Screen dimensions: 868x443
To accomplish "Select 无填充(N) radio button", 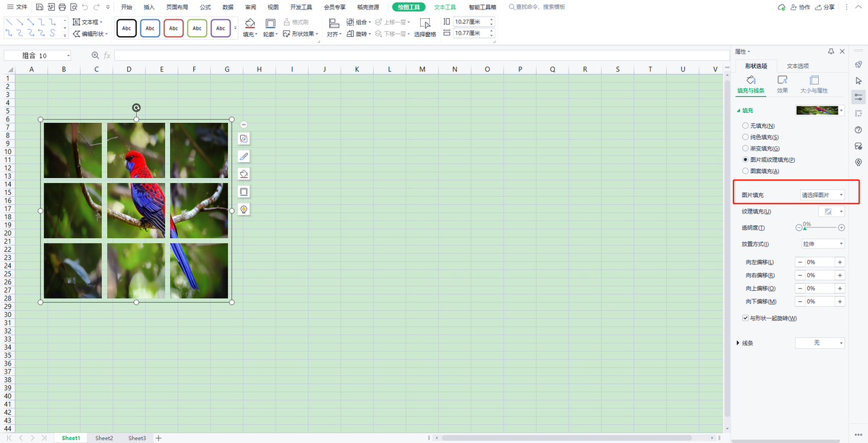I will coord(746,126).
